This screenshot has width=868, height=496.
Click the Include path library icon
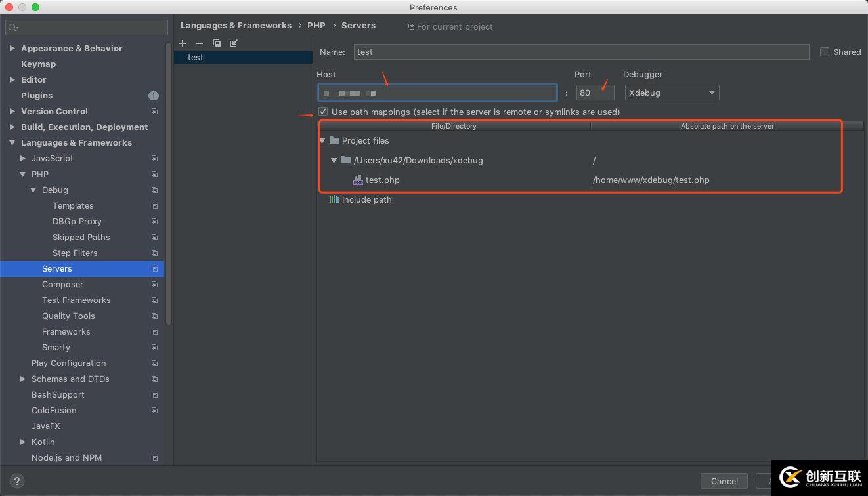point(334,199)
